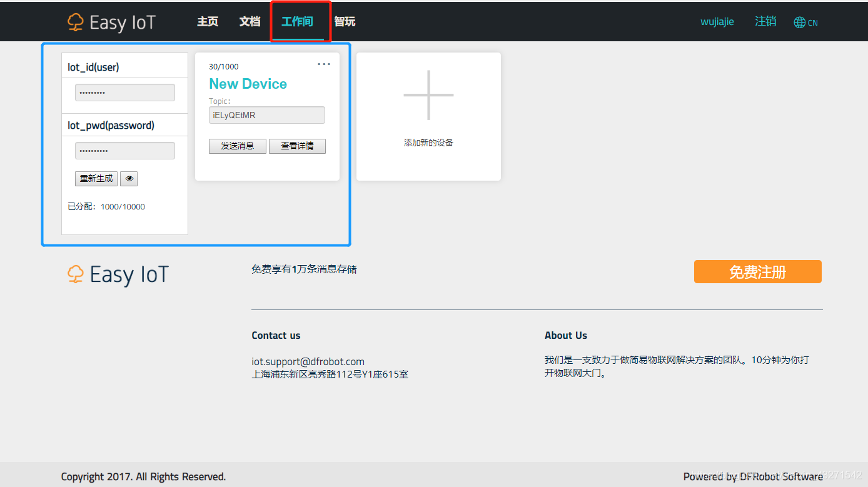The width and height of the screenshot is (868, 487).
Task: Click the Easy IoT logo in the header
Action: pyautogui.click(x=111, y=23)
